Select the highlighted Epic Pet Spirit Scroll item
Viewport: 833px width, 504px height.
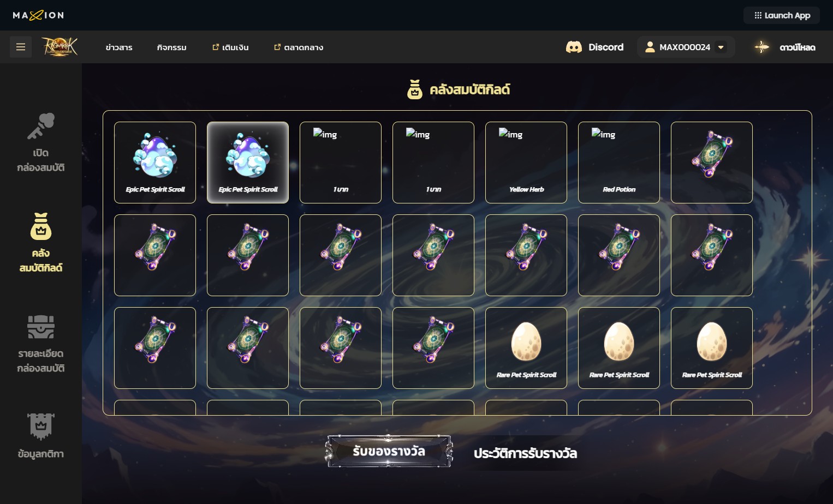tap(248, 163)
